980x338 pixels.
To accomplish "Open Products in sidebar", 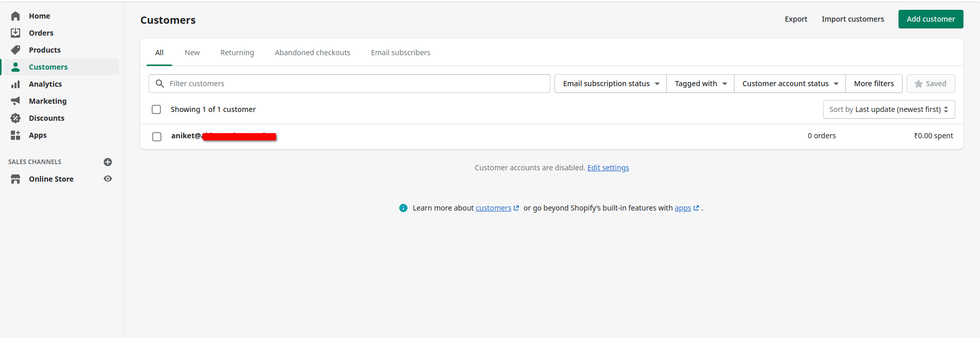I will click(x=45, y=50).
